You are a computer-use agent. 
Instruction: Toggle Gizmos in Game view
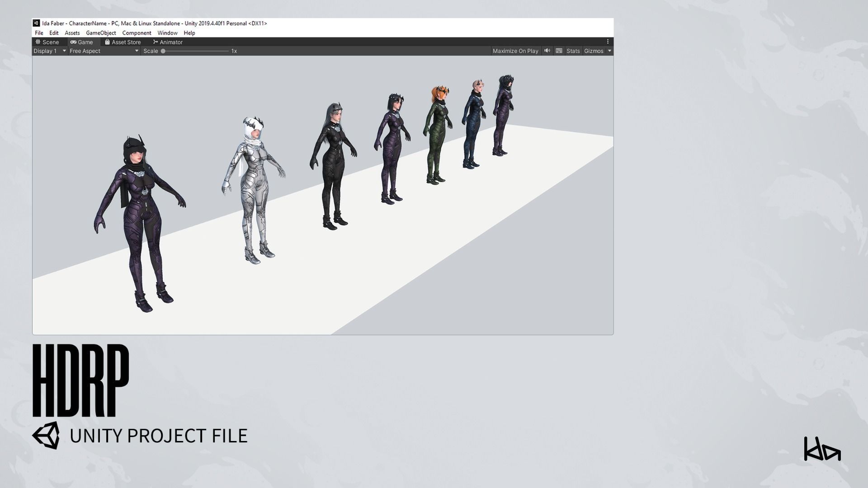point(593,51)
